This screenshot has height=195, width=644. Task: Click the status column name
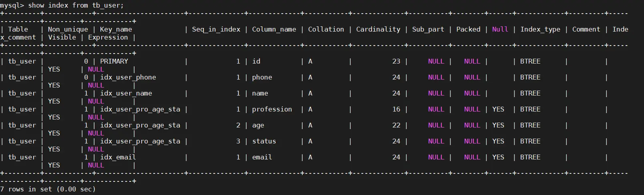tap(264, 141)
